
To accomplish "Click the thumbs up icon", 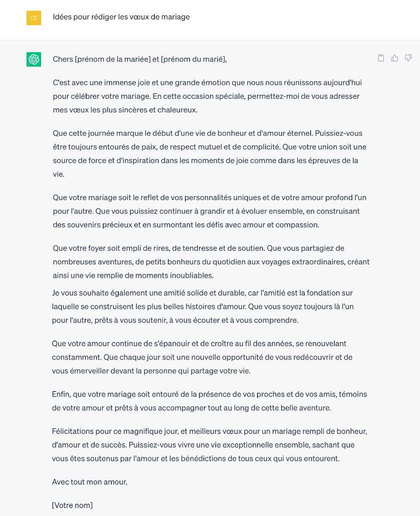I will [394, 58].
